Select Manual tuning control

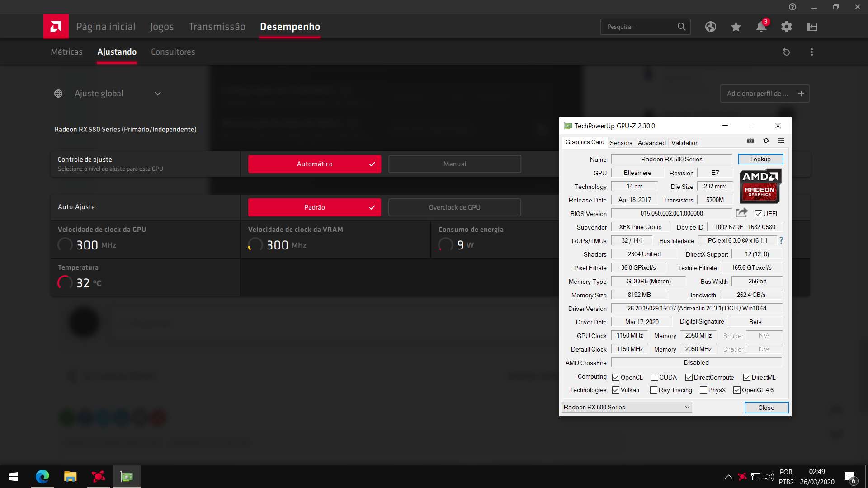455,164
